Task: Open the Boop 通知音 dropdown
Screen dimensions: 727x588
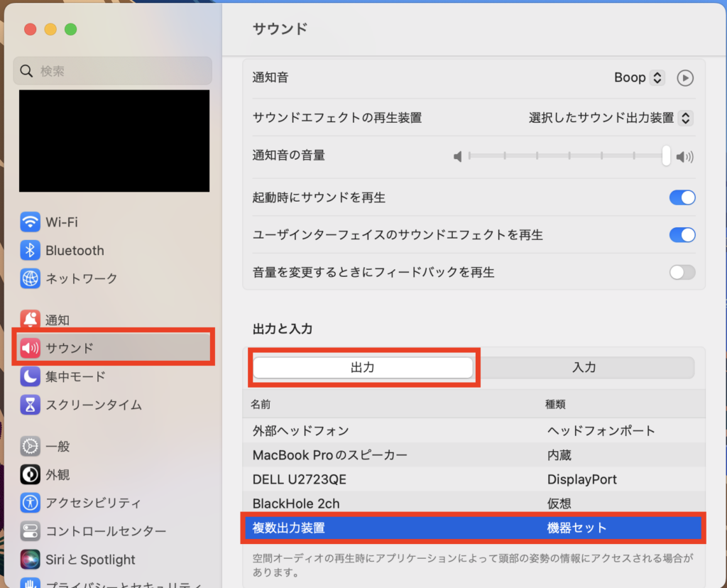Action: tap(638, 77)
